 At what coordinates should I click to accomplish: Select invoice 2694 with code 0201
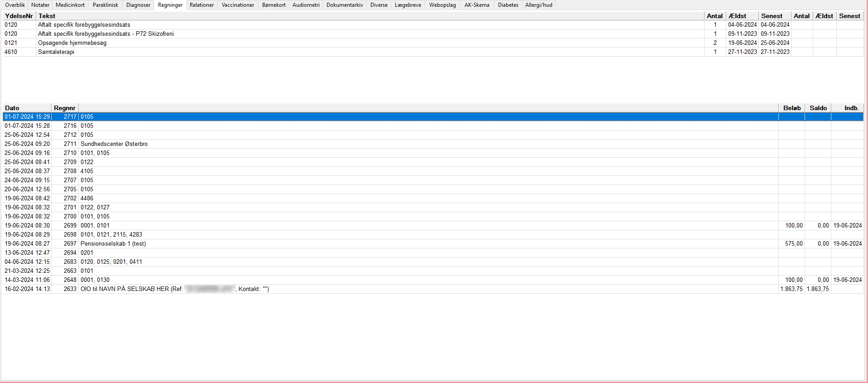433,253
